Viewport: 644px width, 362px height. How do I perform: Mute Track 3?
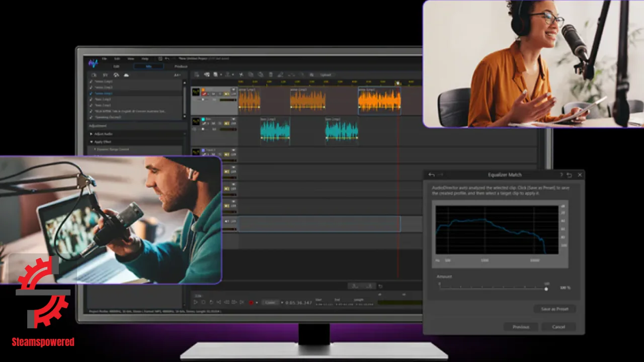pos(213,154)
